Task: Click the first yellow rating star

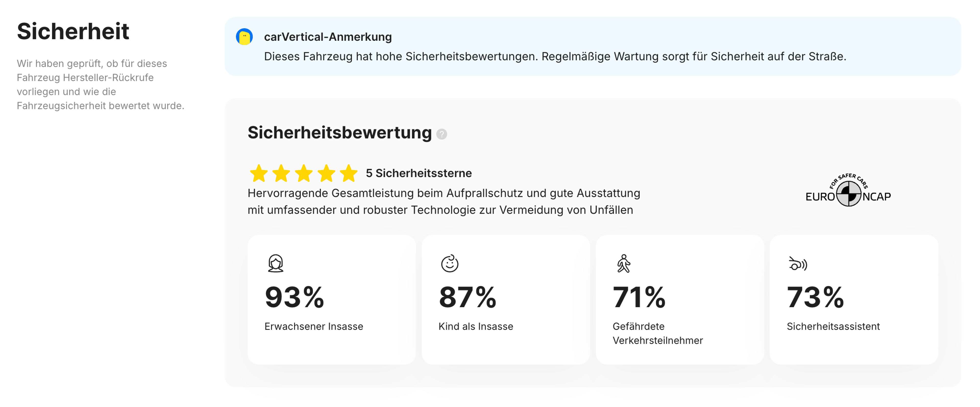Action: [x=259, y=173]
